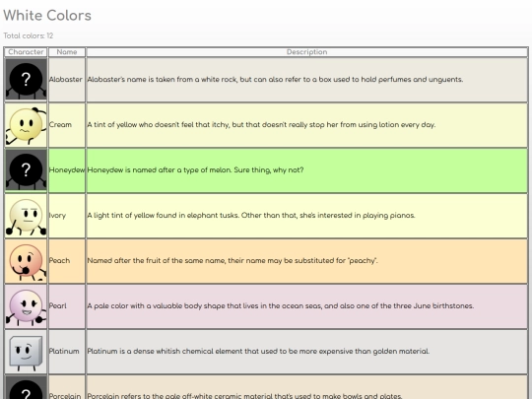This screenshot has width=532, height=399.
Task: Click Alabaster's unknown question mark character icon
Action: [x=26, y=80]
